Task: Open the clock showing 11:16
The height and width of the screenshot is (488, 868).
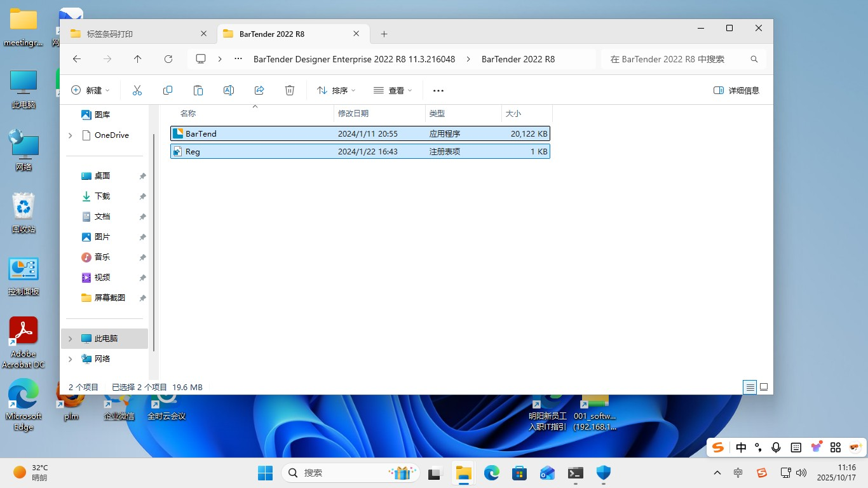Action: 836,473
